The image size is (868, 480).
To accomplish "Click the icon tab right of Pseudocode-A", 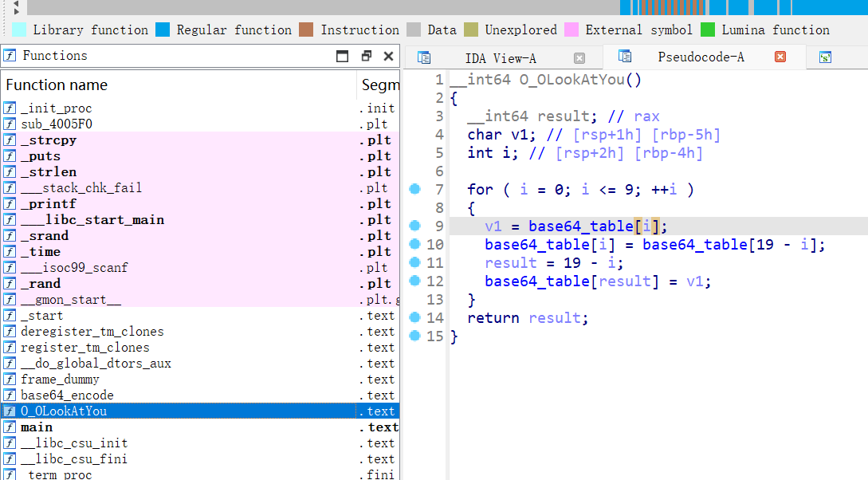I will click(x=826, y=57).
